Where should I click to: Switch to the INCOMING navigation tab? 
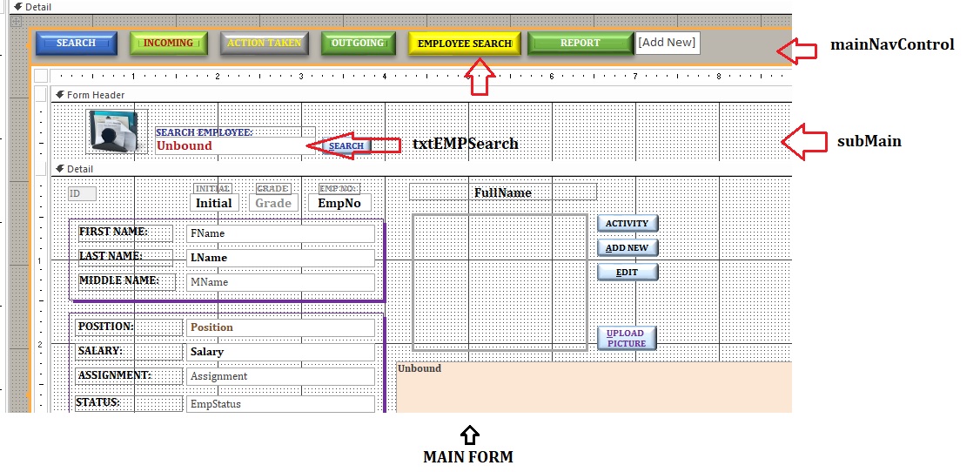point(169,44)
